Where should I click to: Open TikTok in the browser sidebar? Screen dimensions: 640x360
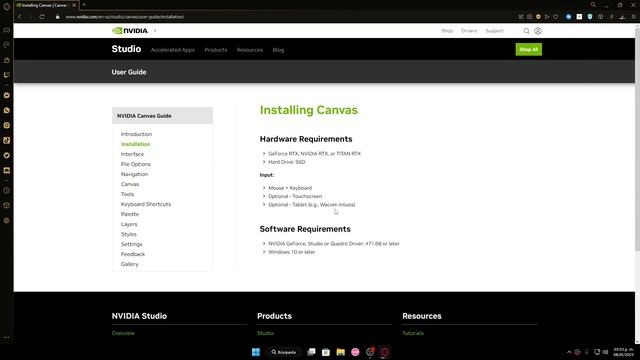coord(7,140)
